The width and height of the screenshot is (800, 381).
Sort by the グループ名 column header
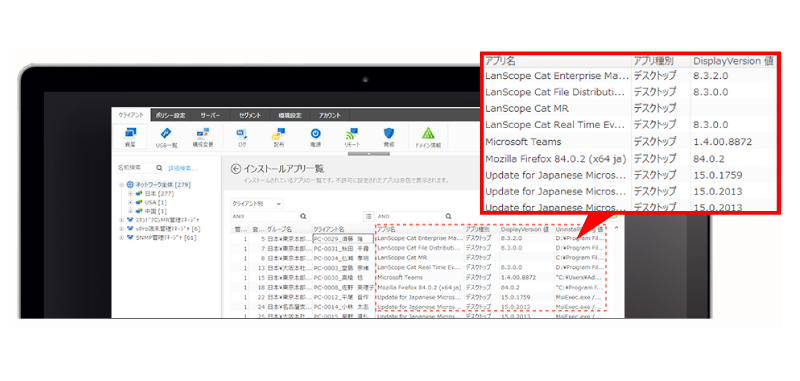(x=289, y=230)
